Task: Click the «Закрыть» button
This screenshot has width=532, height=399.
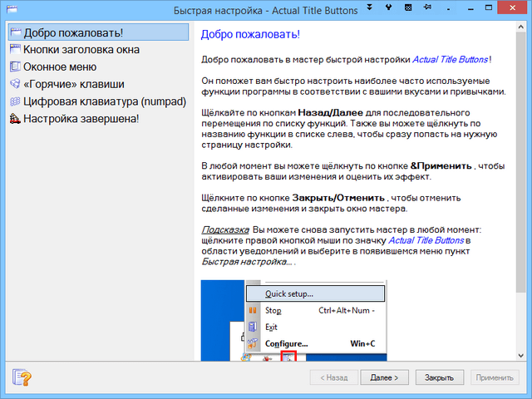Action: click(439, 377)
